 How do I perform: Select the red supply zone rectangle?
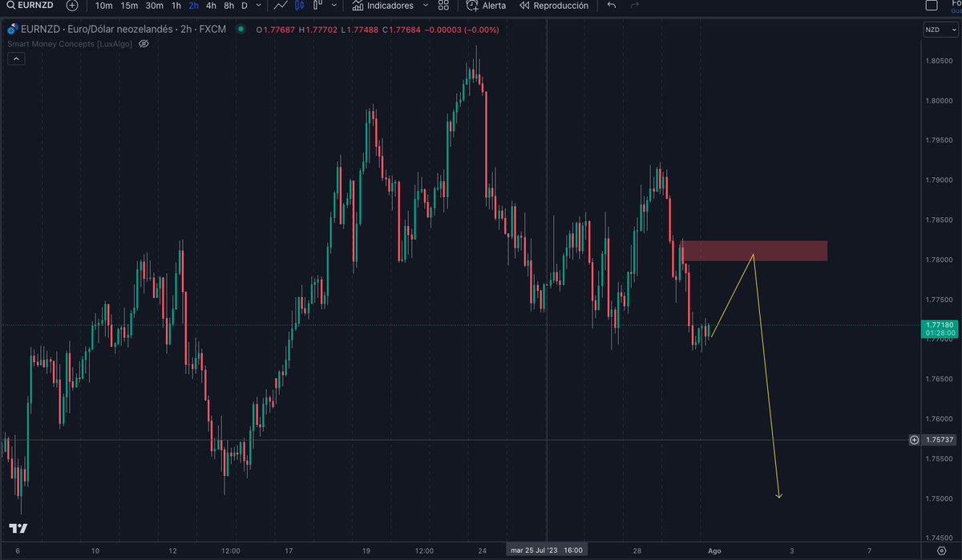tap(754, 251)
